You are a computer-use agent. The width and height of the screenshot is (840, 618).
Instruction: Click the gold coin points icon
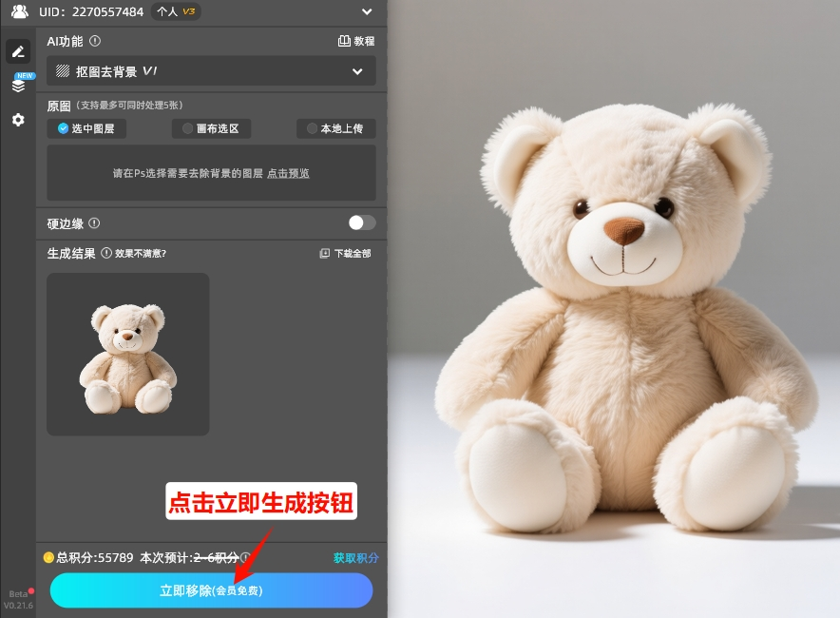tap(48, 557)
